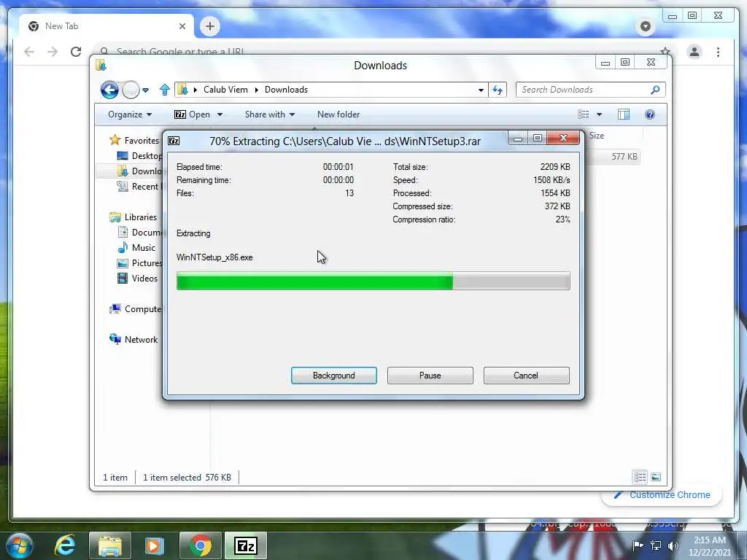The height and width of the screenshot is (560, 747).
Task: Open Action Center flag in system tray
Action: (x=638, y=545)
